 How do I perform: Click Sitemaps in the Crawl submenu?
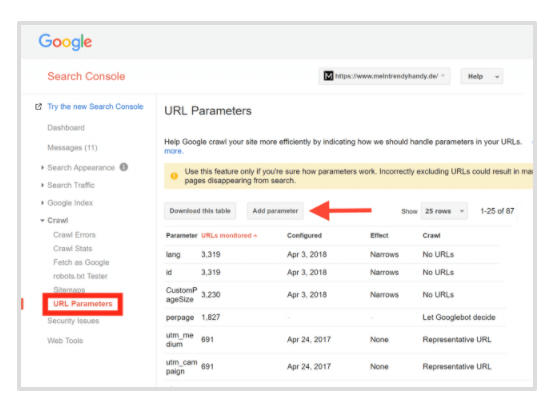click(69, 290)
